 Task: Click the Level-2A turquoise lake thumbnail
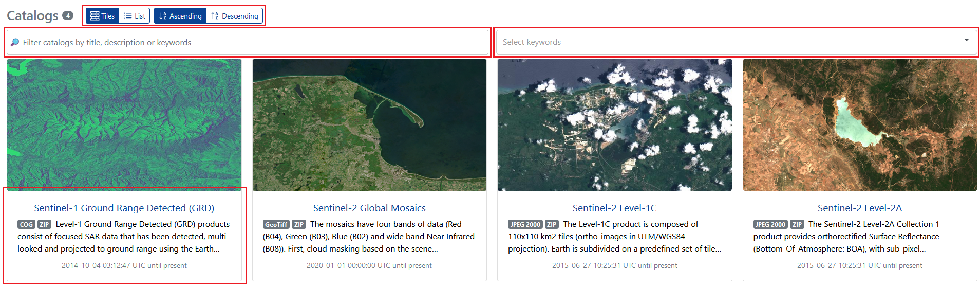coord(860,125)
